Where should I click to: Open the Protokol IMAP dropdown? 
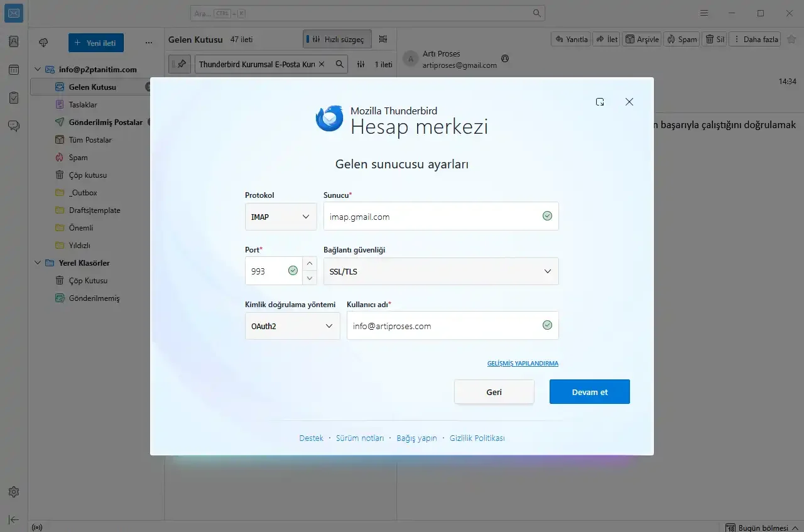click(281, 217)
